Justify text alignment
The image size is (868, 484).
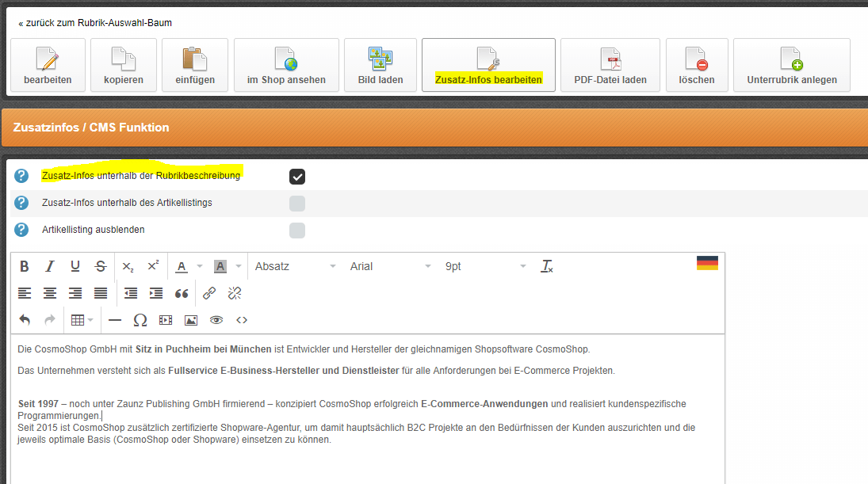point(101,293)
